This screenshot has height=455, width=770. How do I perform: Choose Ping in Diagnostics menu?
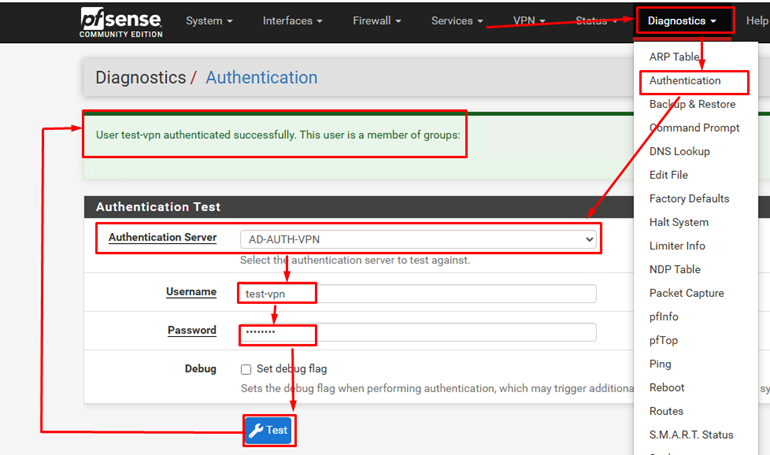[x=660, y=364]
